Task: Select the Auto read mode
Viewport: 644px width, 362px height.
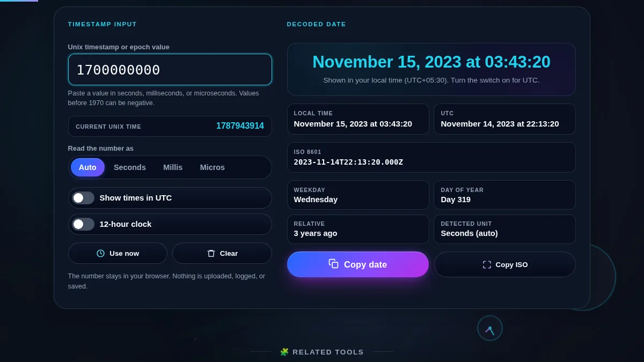Action: coord(87,167)
